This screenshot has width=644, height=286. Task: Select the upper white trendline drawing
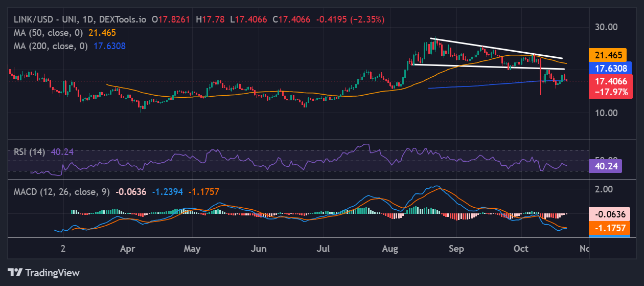496,48
